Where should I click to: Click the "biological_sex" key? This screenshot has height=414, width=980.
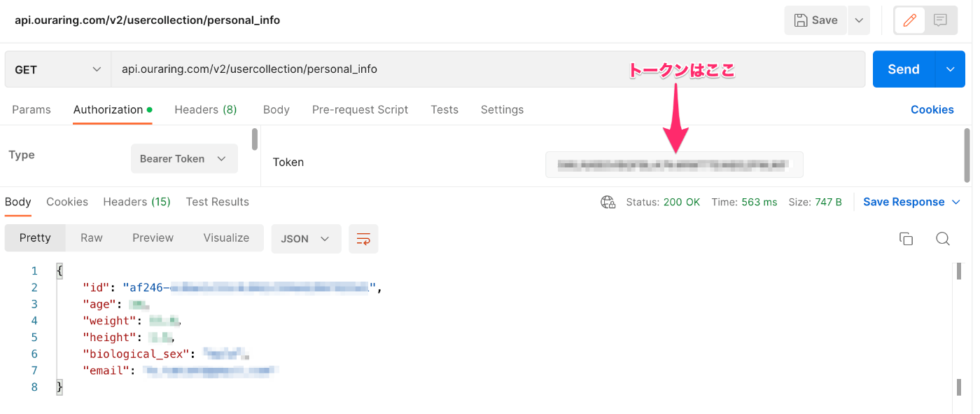click(x=136, y=354)
